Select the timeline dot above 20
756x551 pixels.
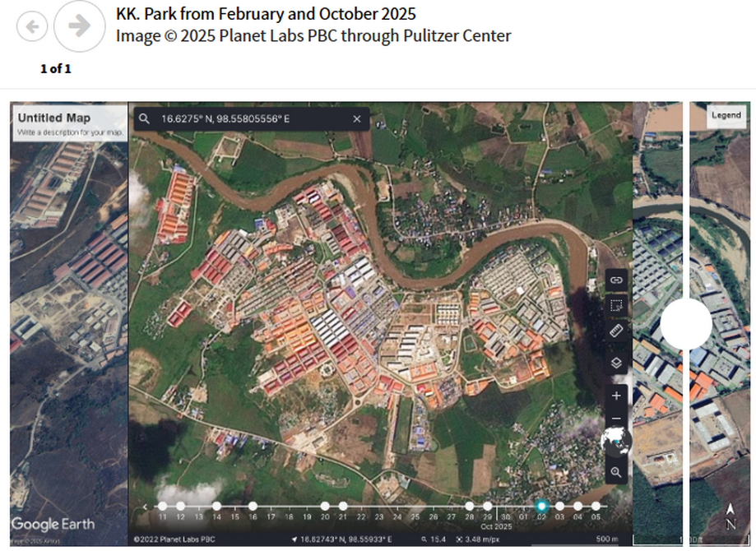[x=325, y=506]
